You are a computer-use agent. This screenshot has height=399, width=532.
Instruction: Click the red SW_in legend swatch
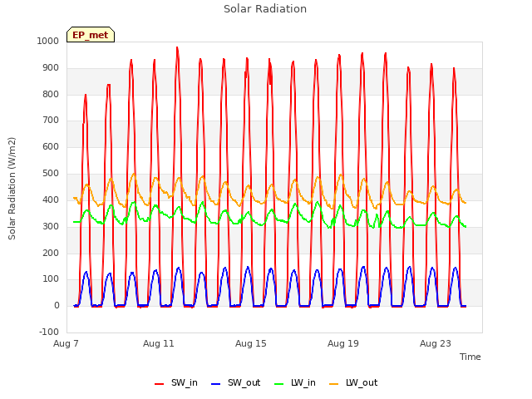pos(159,384)
